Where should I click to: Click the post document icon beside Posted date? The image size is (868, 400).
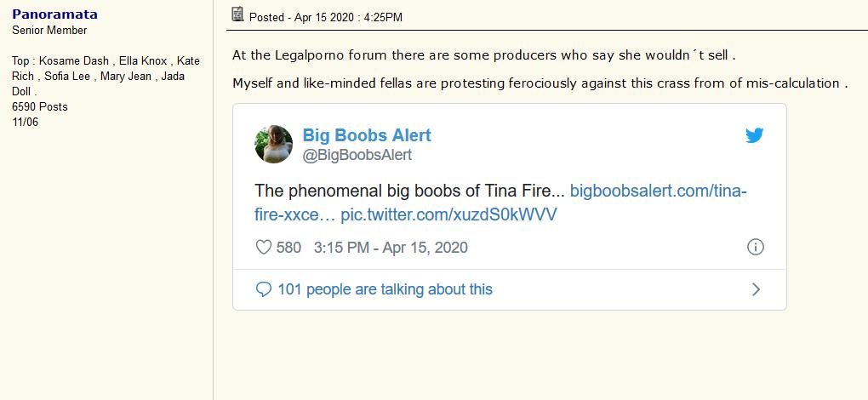(x=238, y=14)
